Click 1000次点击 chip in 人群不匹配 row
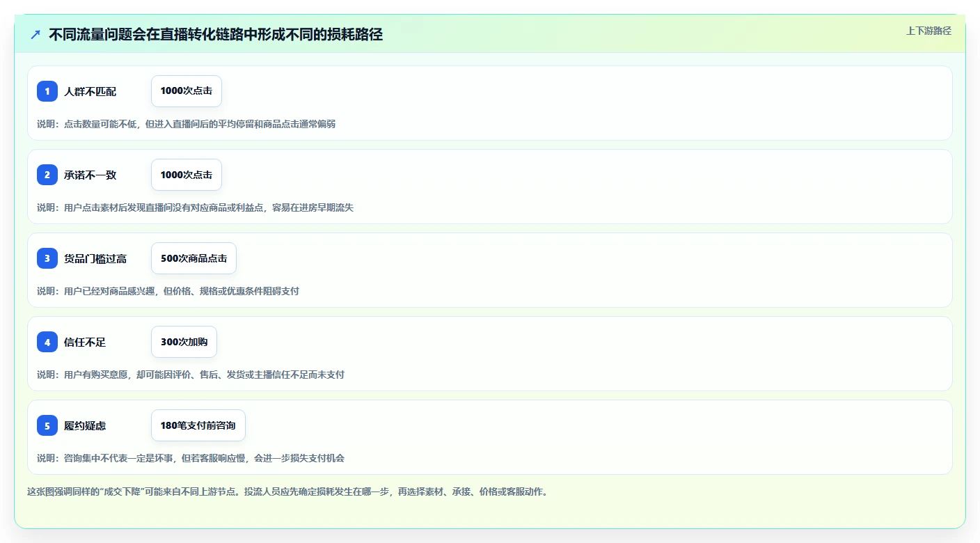 [187, 91]
